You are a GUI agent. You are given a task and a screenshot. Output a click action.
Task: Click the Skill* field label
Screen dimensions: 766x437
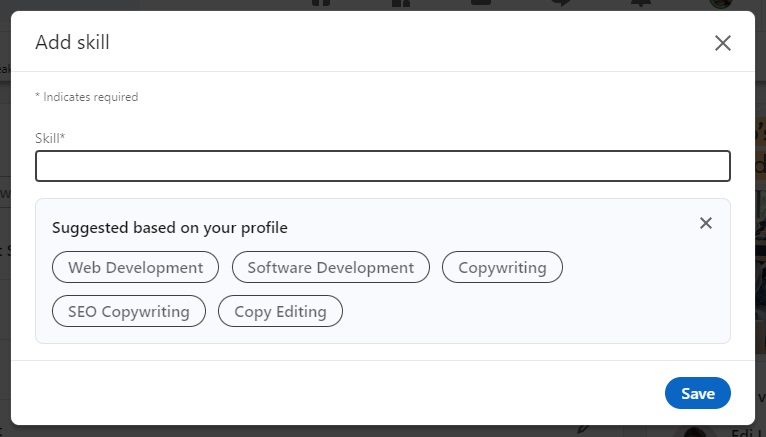click(50, 138)
